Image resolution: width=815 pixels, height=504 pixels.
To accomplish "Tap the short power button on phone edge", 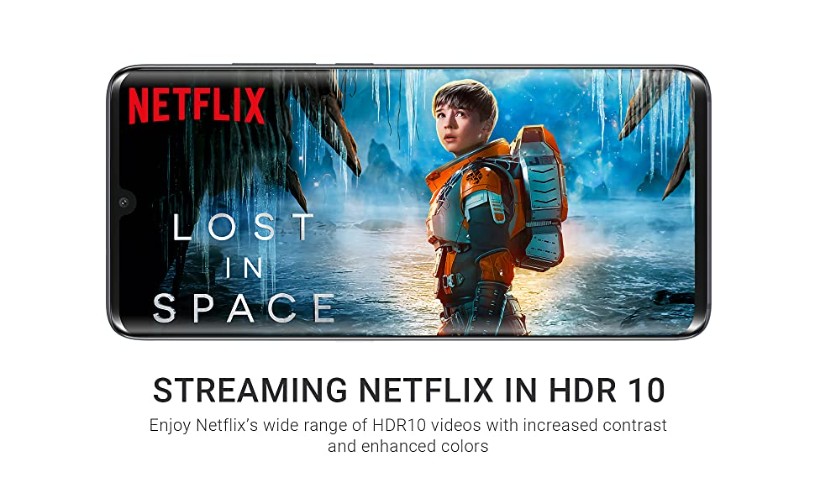I will [354, 64].
